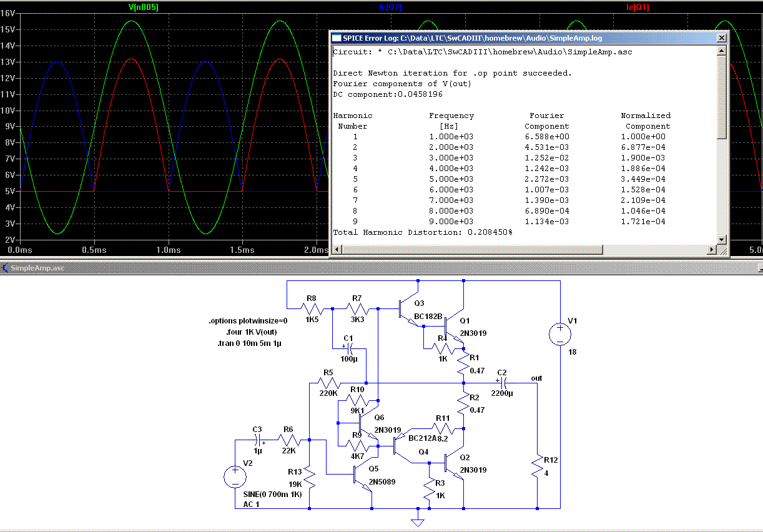Click 'DC component:0.0458196' log line

pyautogui.click(x=388, y=94)
